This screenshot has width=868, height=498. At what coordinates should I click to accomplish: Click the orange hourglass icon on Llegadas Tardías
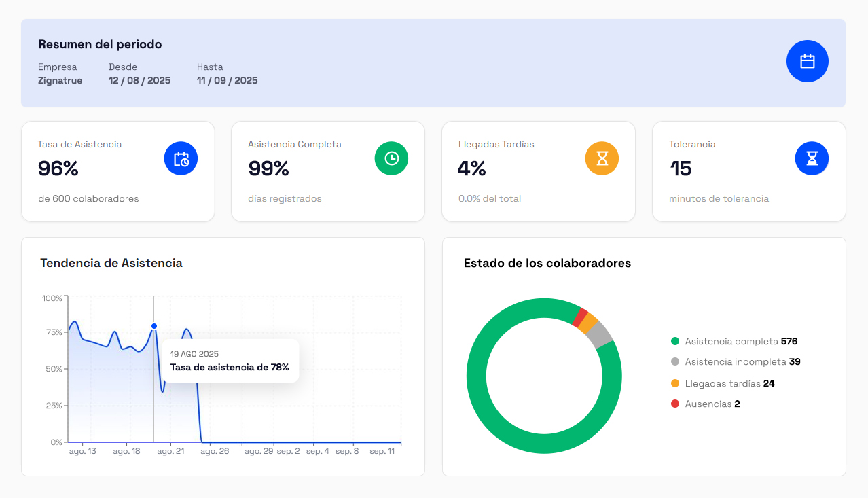point(602,158)
